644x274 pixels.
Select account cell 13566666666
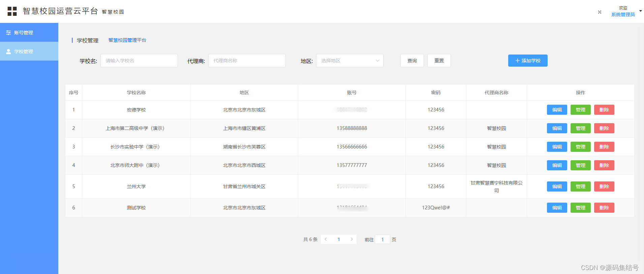click(x=352, y=147)
